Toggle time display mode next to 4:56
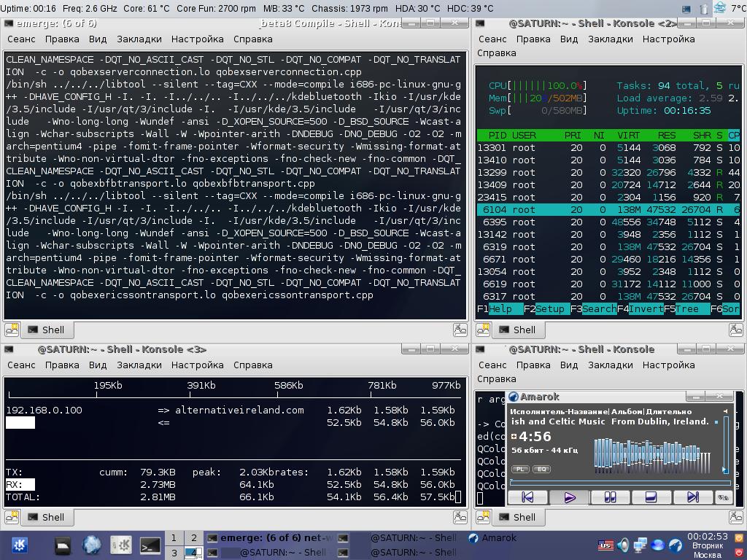The height and width of the screenshot is (560, 747). 514,437
